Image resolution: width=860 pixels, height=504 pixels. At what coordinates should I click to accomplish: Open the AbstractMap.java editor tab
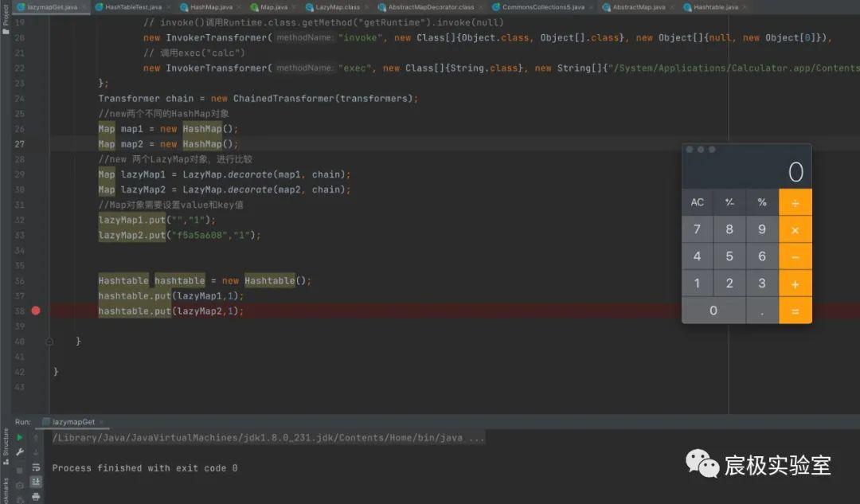639,7
